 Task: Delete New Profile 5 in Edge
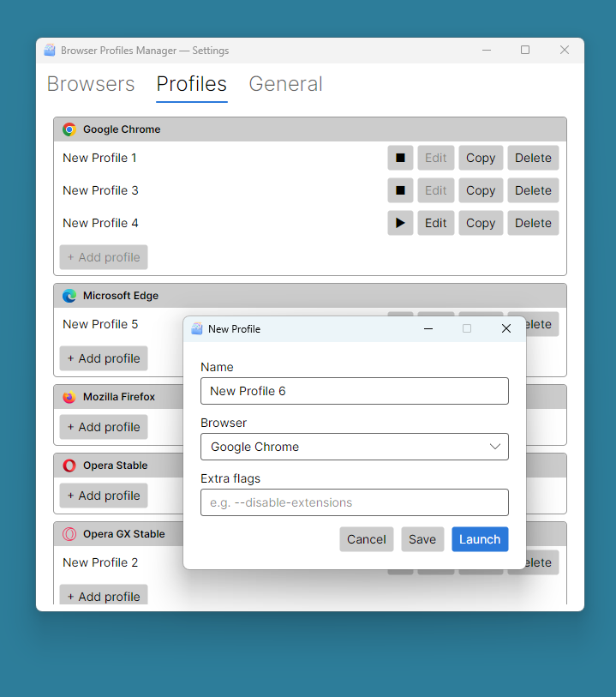pos(542,324)
